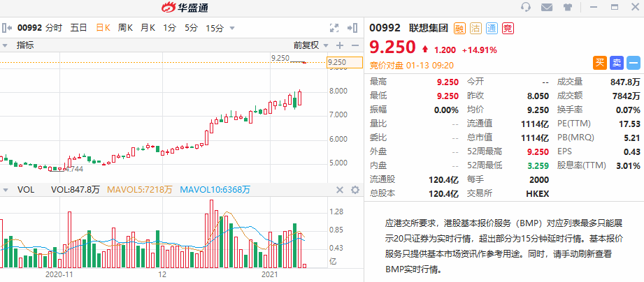
Task: Click the 4.744 low price marker
Action: pos(74,169)
